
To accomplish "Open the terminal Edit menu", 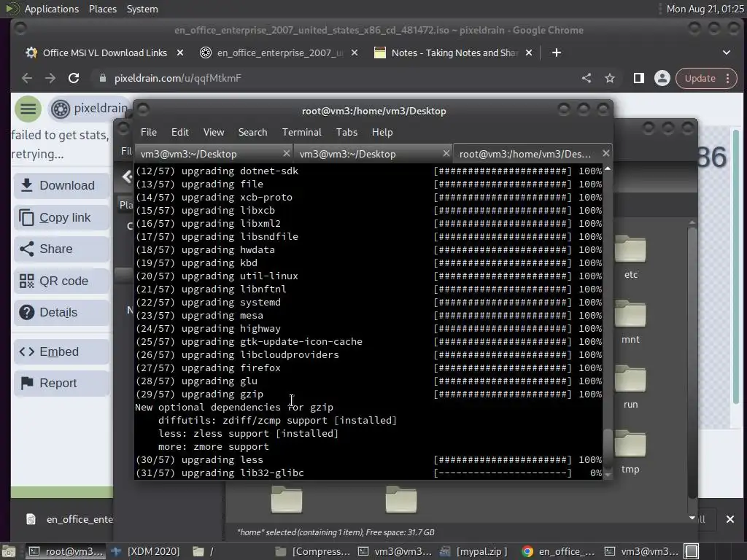I will pyautogui.click(x=180, y=133).
